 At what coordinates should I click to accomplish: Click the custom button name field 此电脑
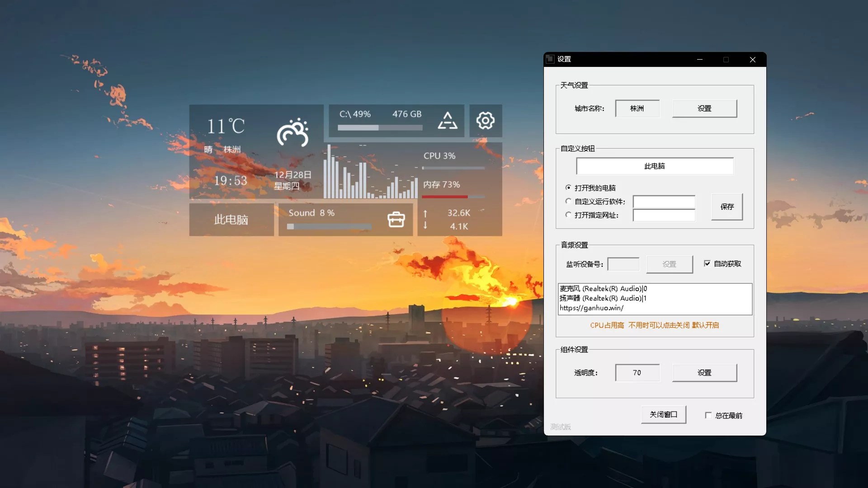pos(655,166)
